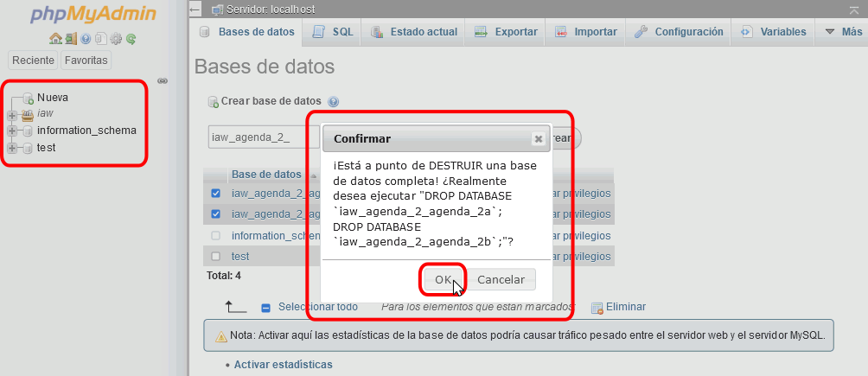Expand the iaw tree node

pos(12,115)
